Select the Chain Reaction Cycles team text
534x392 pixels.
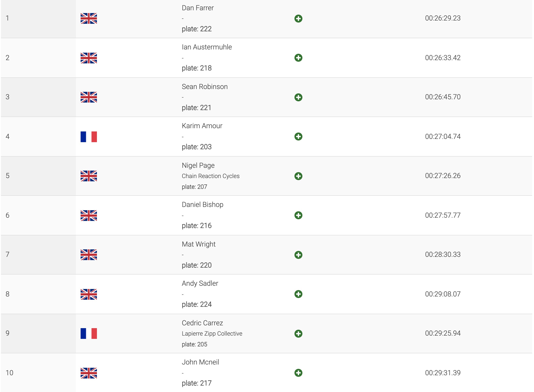point(210,176)
